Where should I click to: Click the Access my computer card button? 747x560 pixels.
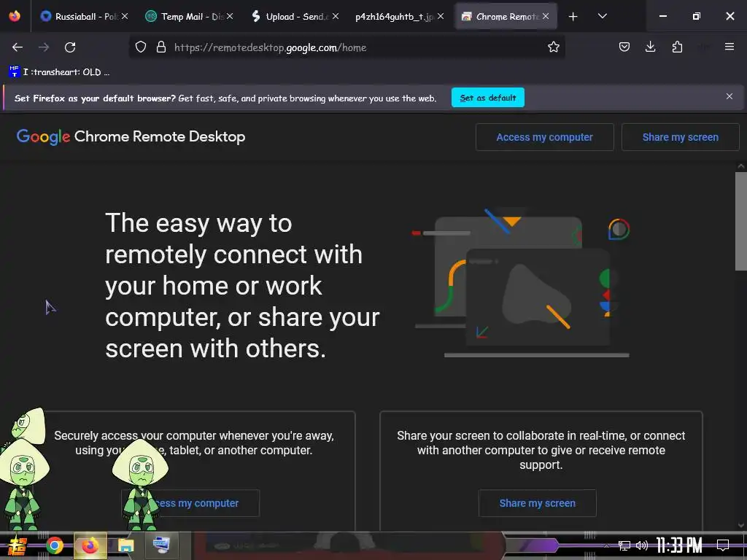190,503
